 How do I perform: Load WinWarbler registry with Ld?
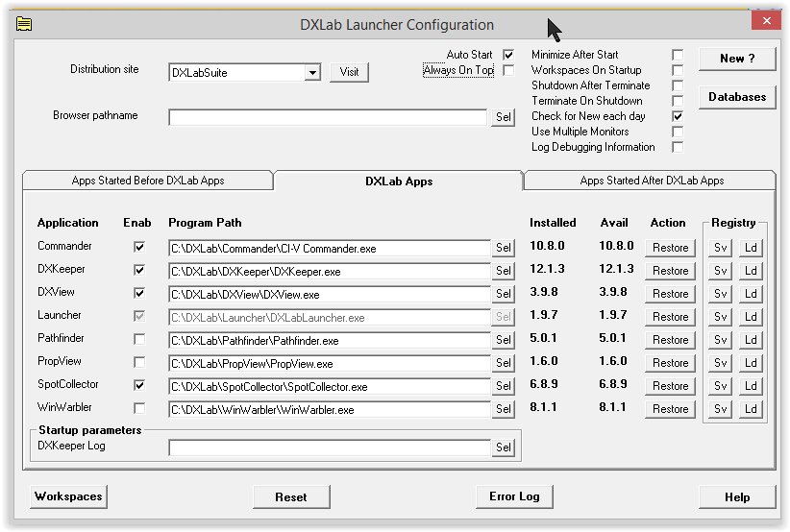click(x=751, y=409)
